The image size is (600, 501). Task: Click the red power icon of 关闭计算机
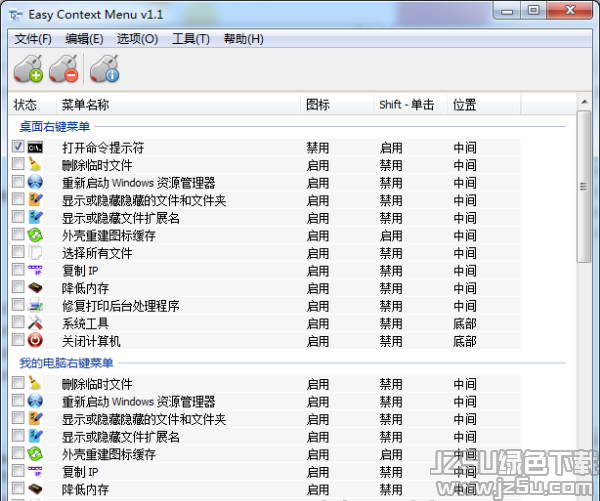click(35, 340)
